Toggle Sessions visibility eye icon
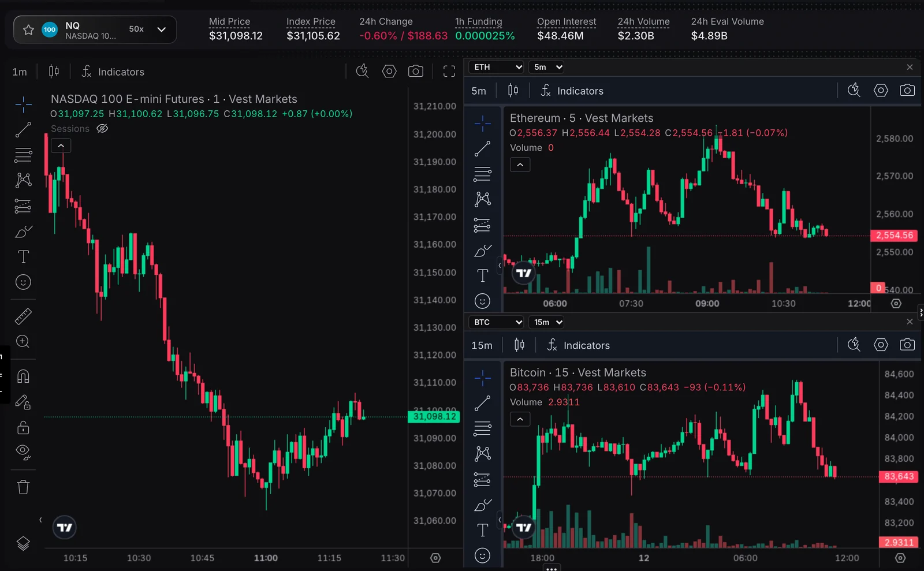 click(x=102, y=128)
